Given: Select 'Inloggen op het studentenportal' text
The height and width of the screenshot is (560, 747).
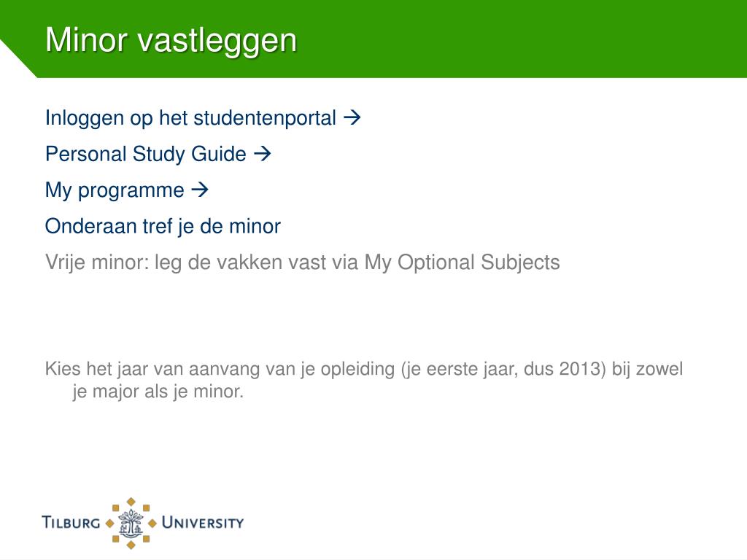Looking at the screenshot, I should [x=190, y=118].
